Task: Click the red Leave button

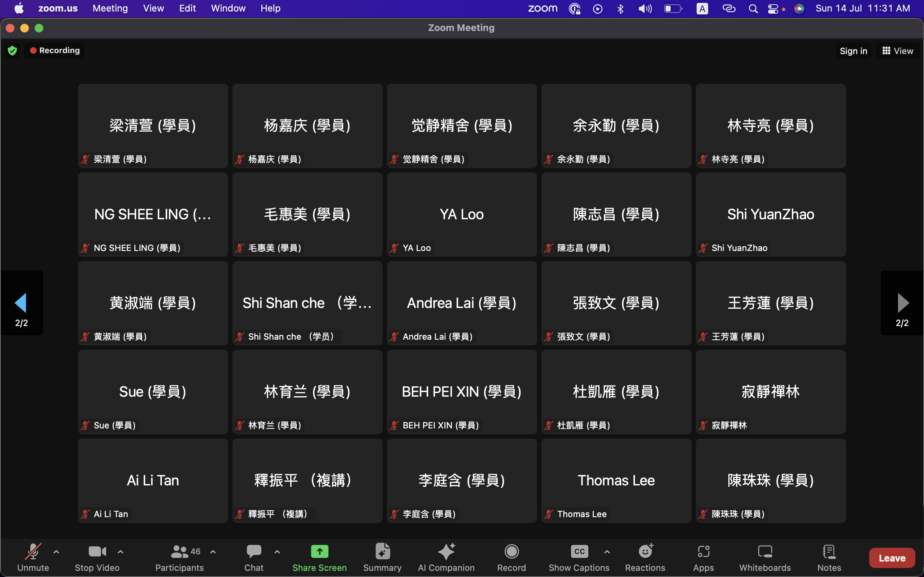Action: click(892, 558)
